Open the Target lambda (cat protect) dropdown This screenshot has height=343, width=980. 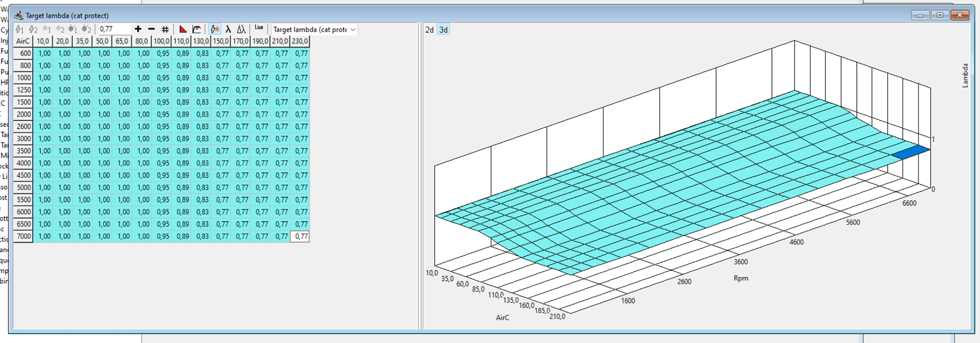pos(314,29)
